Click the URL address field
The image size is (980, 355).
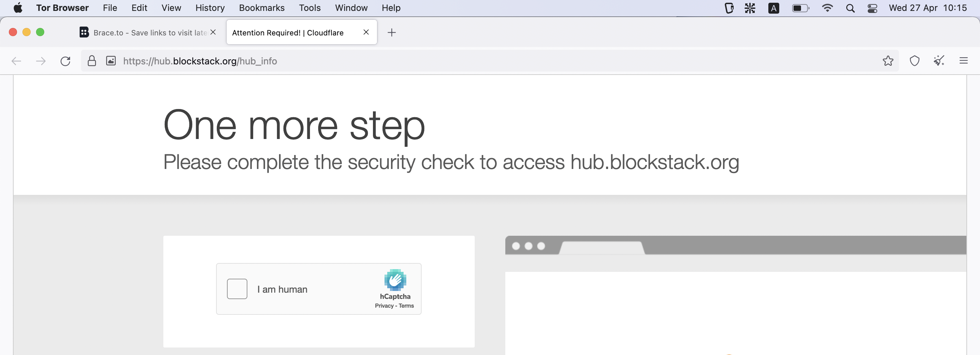(x=490, y=61)
